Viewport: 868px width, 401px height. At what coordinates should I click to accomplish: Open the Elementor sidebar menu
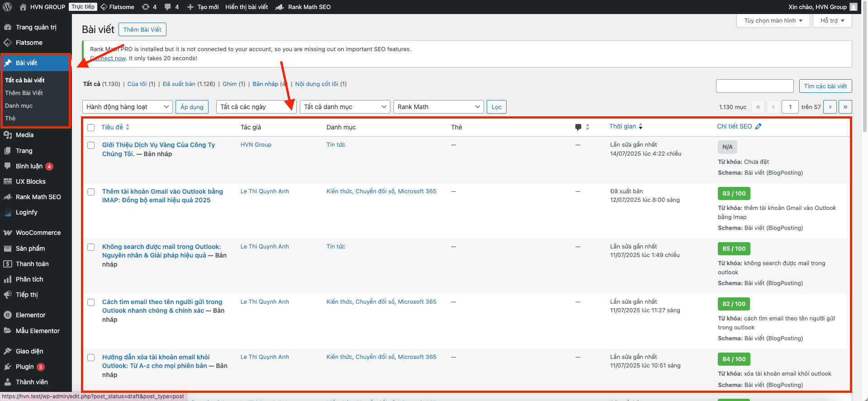[36, 315]
